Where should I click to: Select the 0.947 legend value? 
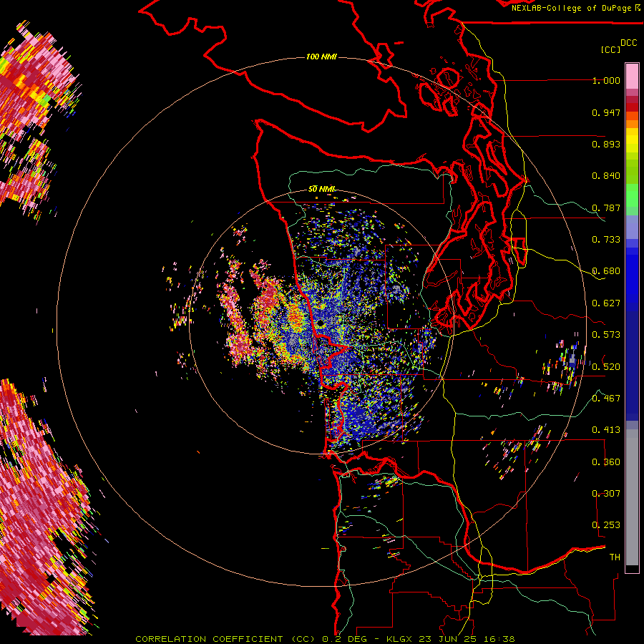point(606,112)
